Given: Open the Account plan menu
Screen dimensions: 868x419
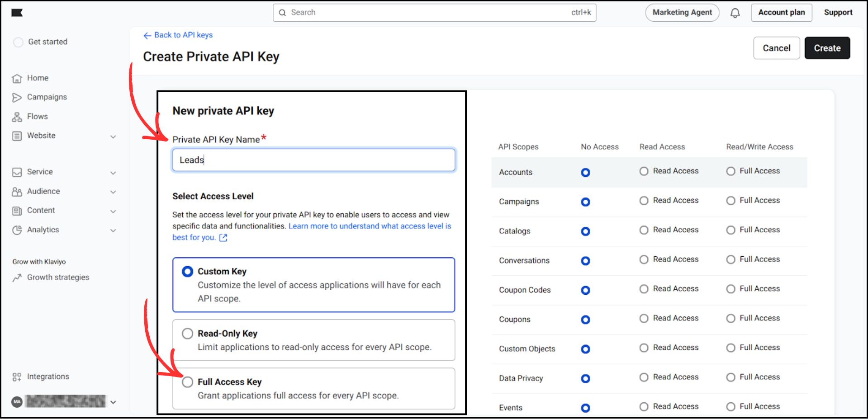Looking at the screenshot, I should click(x=781, y=12).
